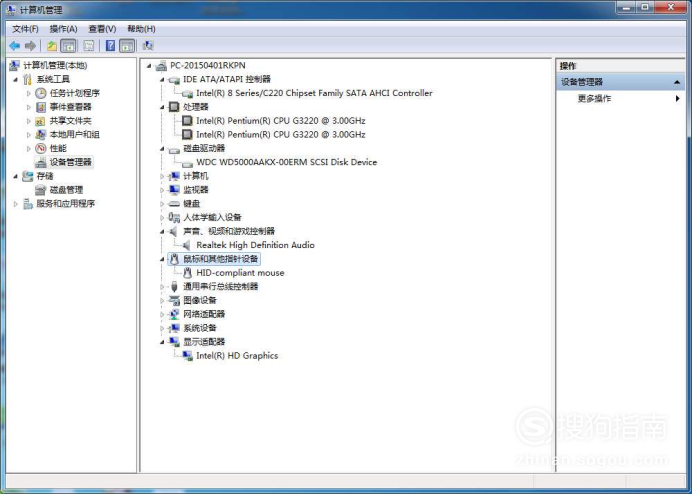This screenshot has height=494, width=692.
Task: Click the 更多操作 action label
Action: [x=594, y=98]
